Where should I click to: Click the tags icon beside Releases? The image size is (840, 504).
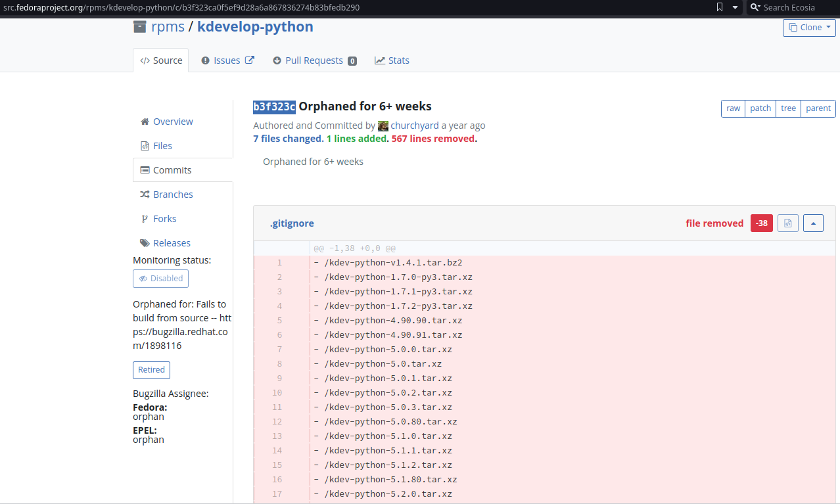[x=145, y=243]
